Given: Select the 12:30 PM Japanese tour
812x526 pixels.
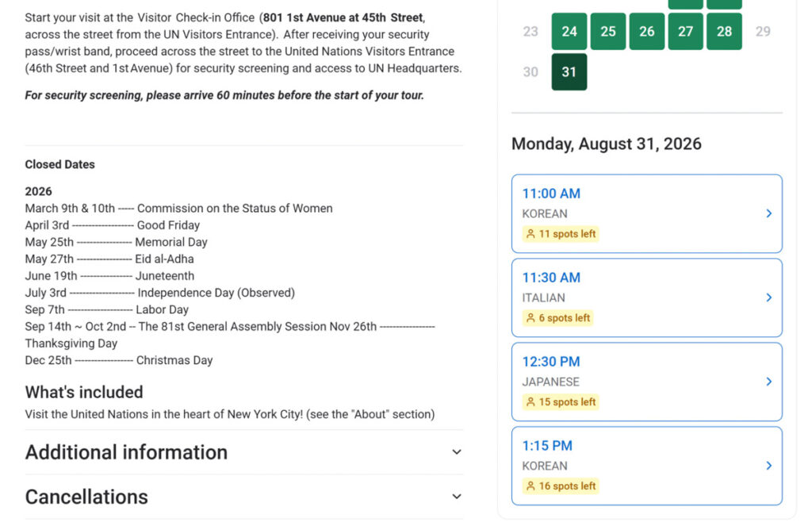Looking at the screenshot, I should pyautogui.click(x=647, y=382).
